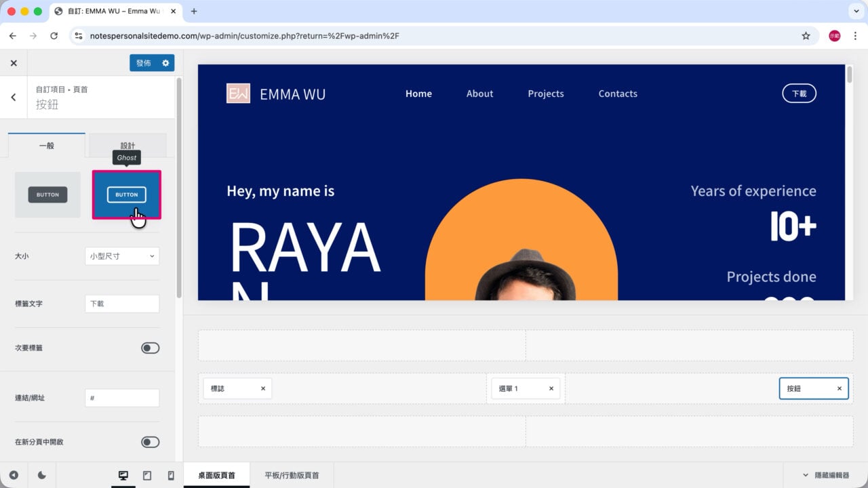Screen dimensions: 868x488
Task: Click the publish settings gear icon
Action: (x=165, y=63)
